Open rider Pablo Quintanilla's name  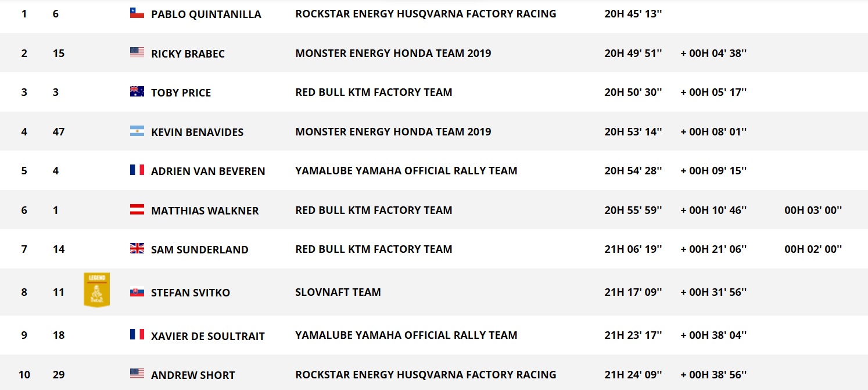tap(206, 15)
